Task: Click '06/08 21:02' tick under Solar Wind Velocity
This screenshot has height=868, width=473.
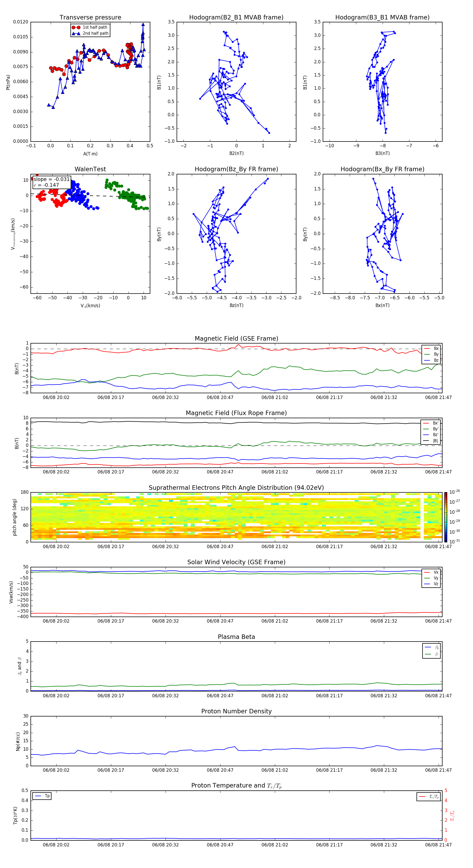Action: coord(275,621)
